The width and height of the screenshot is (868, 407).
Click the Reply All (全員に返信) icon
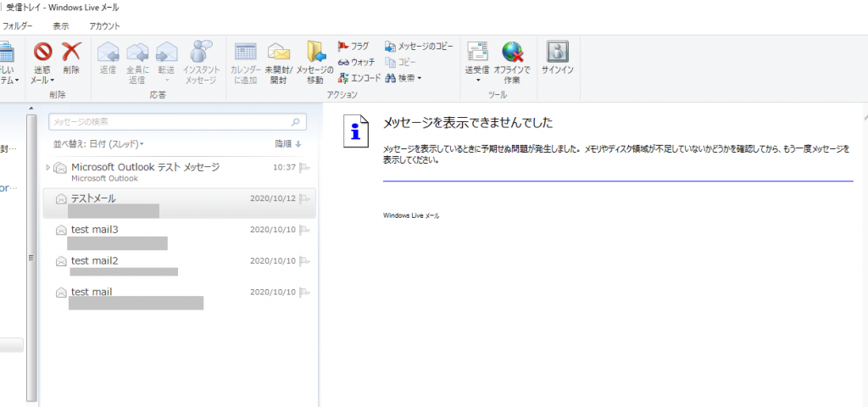(137, 52)
